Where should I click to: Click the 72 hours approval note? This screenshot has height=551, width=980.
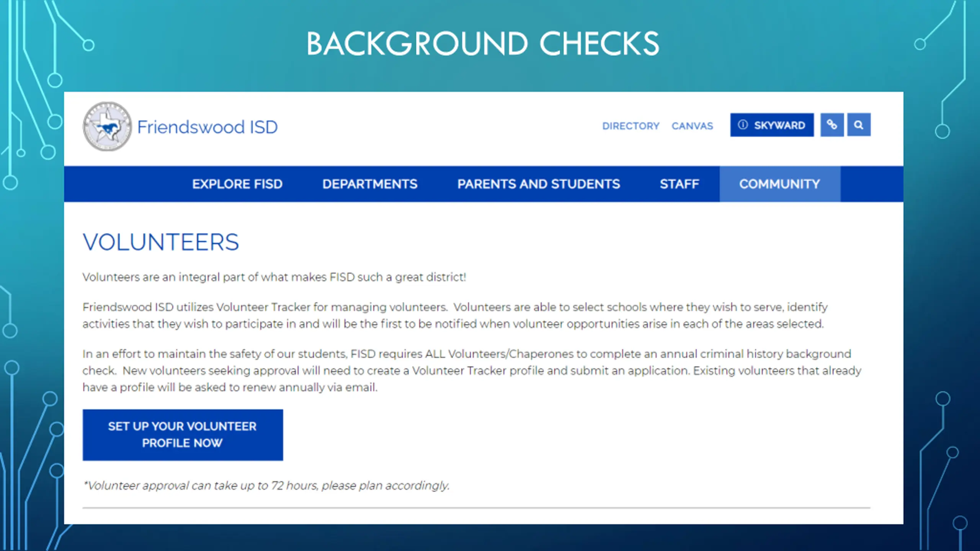(x=266, y=486)
